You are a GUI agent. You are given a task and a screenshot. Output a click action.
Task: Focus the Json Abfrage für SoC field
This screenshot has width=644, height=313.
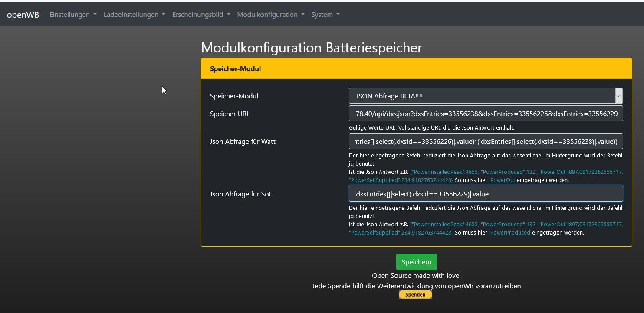(485, 194)
